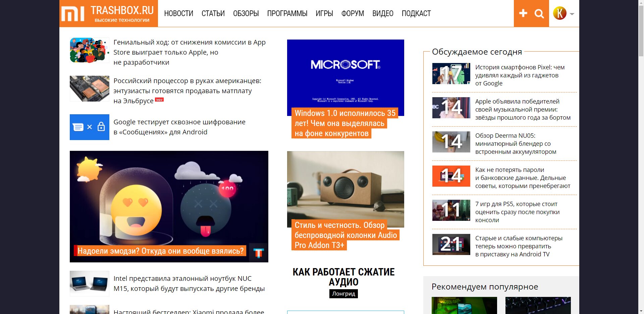Click the Windows 1.0 35 years article image
The image size is (644, 314).
coord(345,78)
